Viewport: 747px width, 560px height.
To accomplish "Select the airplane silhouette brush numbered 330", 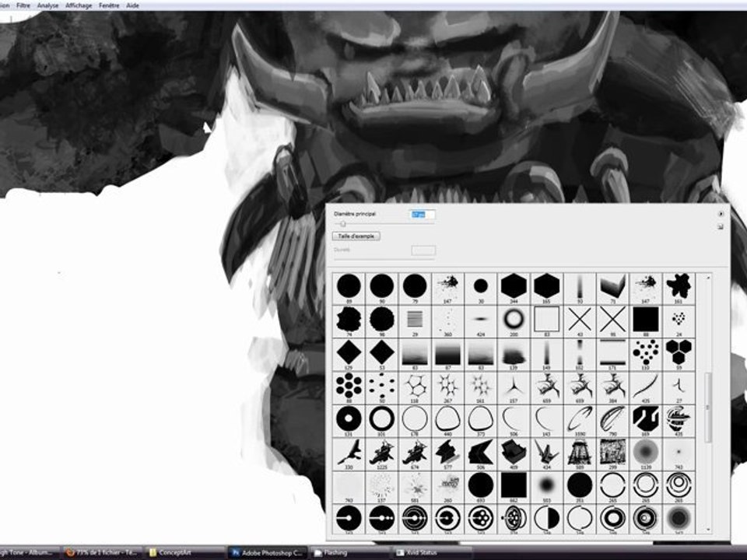I will point(349,453).
